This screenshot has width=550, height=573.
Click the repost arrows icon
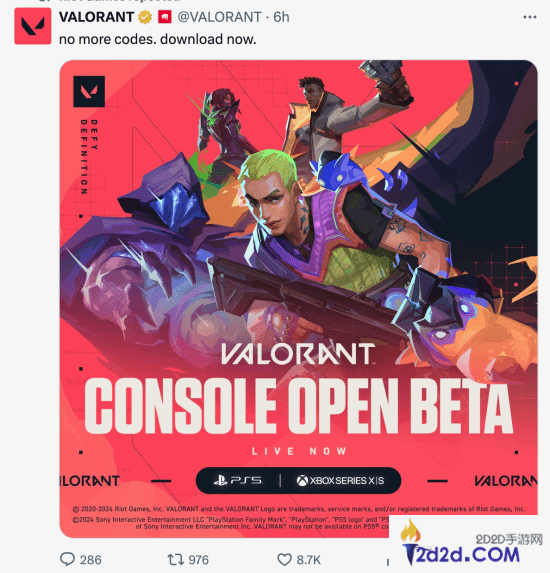(175, 559)
